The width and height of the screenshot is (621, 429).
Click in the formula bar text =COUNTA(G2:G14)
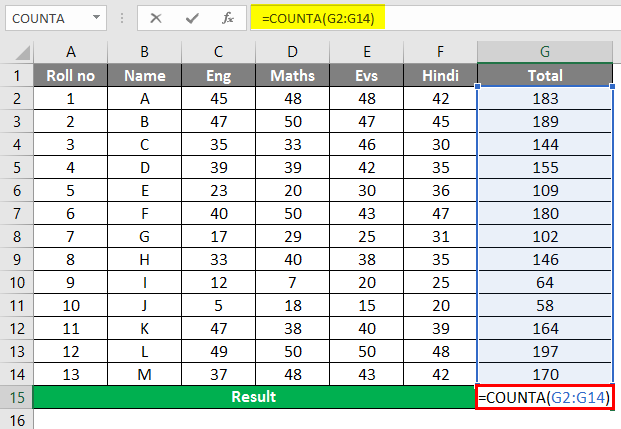pos(318,18)
